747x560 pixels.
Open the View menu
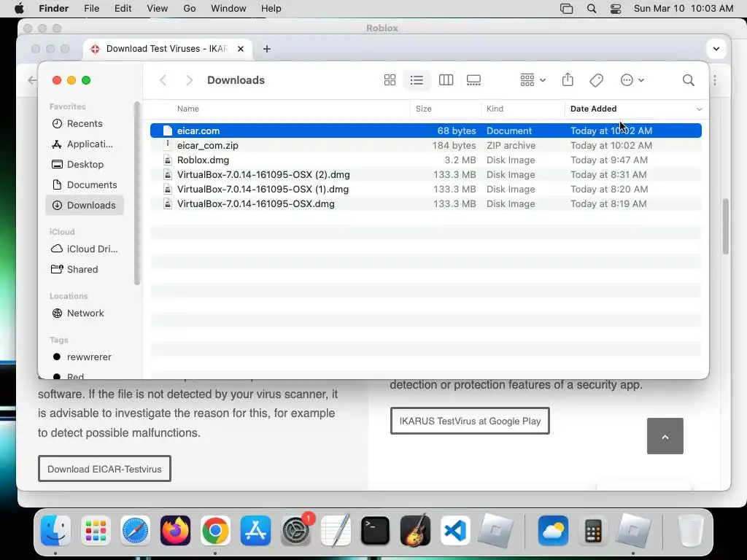click(158, 9)
